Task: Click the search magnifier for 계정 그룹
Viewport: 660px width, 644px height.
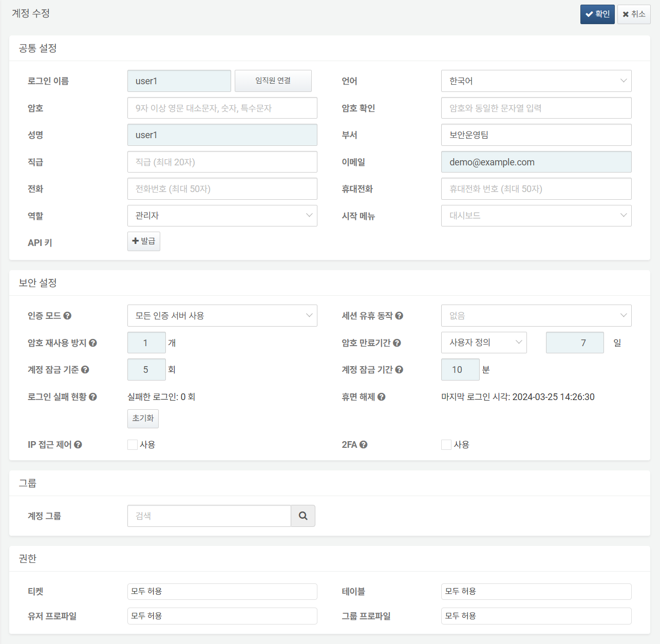Action: (303, 516)
